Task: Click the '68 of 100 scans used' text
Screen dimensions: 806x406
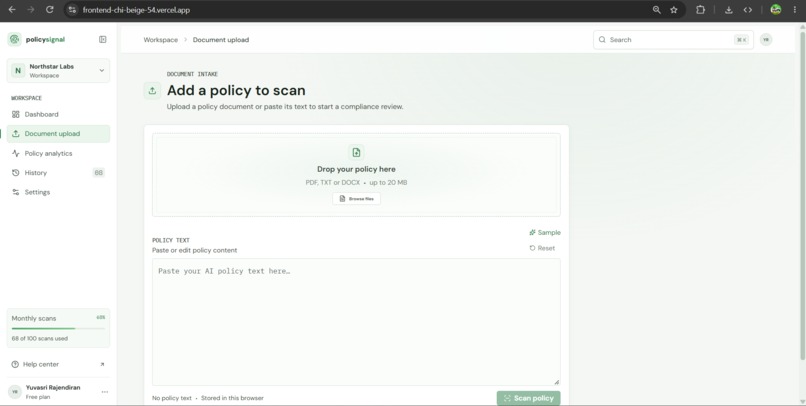Action: coord(40,339)
